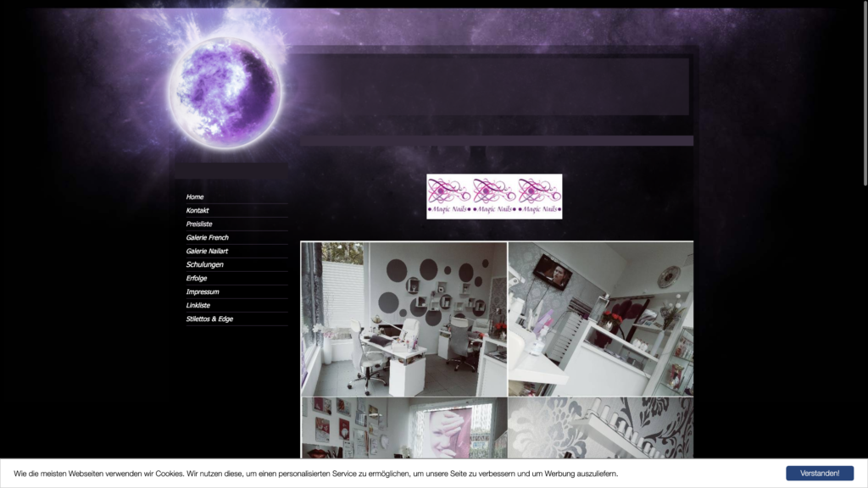This screenshot has height=488, width=868.
Task: Click the page vertical scrollbar
Action: click(864, 93)
